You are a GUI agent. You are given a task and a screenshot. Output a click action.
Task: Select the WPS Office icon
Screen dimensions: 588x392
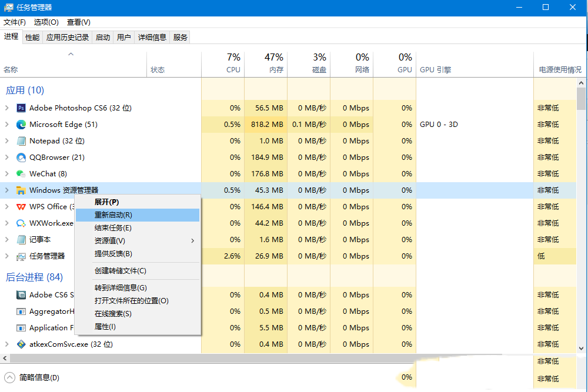pos(21,206)
